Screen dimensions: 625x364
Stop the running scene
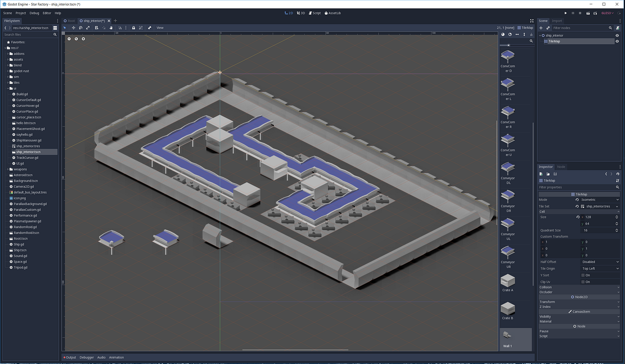[x=580, y=13]
